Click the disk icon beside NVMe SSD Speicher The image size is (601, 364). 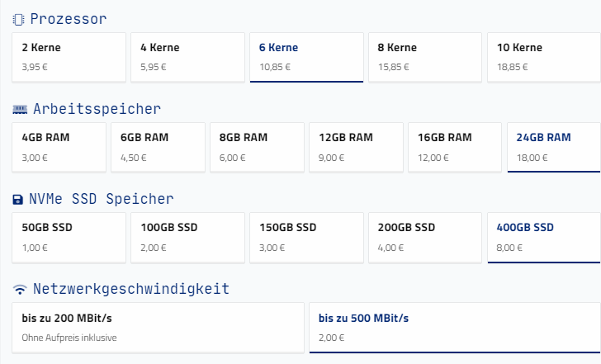(17, 200)
